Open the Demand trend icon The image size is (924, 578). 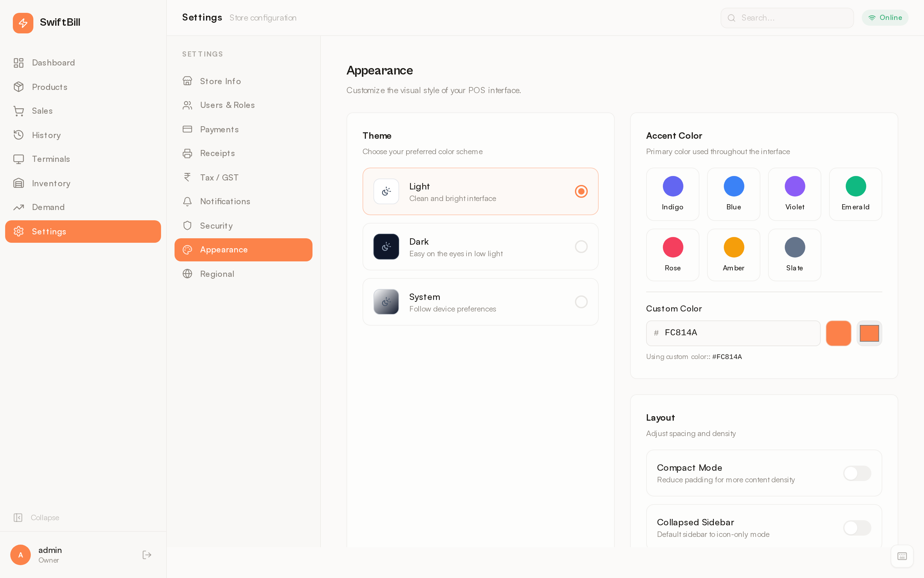tap(19, 207)
